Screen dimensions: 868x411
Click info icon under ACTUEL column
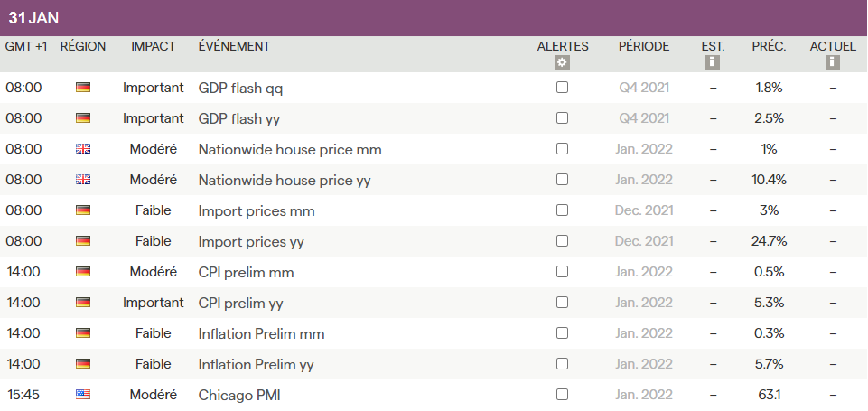click(x=833, y=62)
